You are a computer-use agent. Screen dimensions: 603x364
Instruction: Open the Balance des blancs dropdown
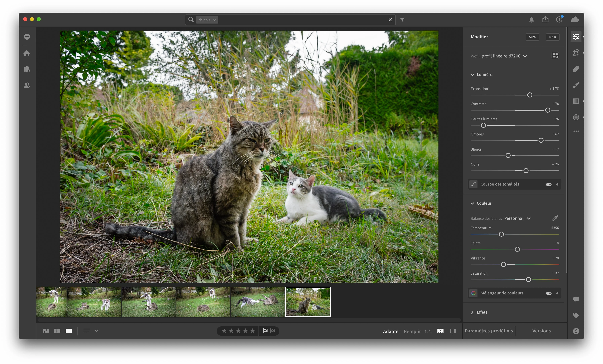tap(517, 218)
